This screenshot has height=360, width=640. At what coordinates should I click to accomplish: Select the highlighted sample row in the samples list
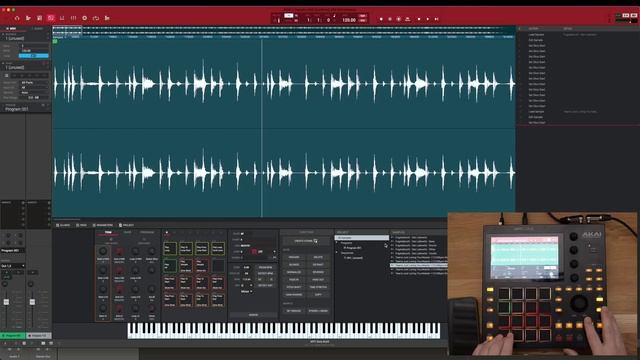click(x=419, y=265)
